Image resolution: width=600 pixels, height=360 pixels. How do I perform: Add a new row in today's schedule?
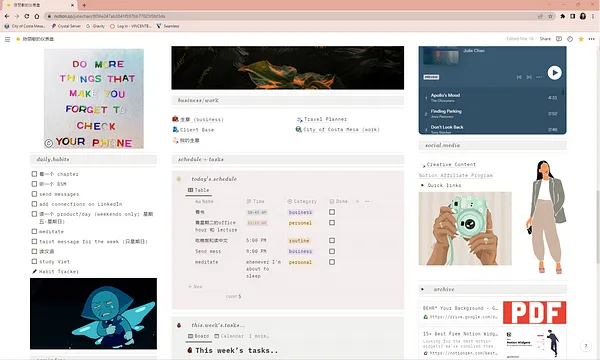pos(195,287)
